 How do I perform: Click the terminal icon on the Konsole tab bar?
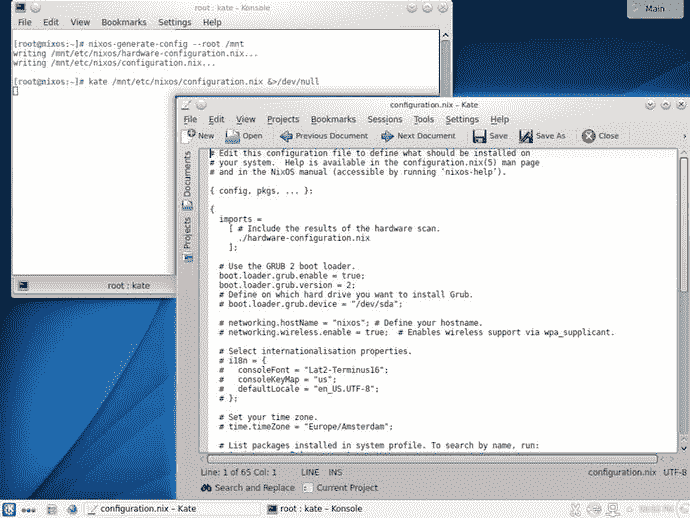[x=23, y=286]
